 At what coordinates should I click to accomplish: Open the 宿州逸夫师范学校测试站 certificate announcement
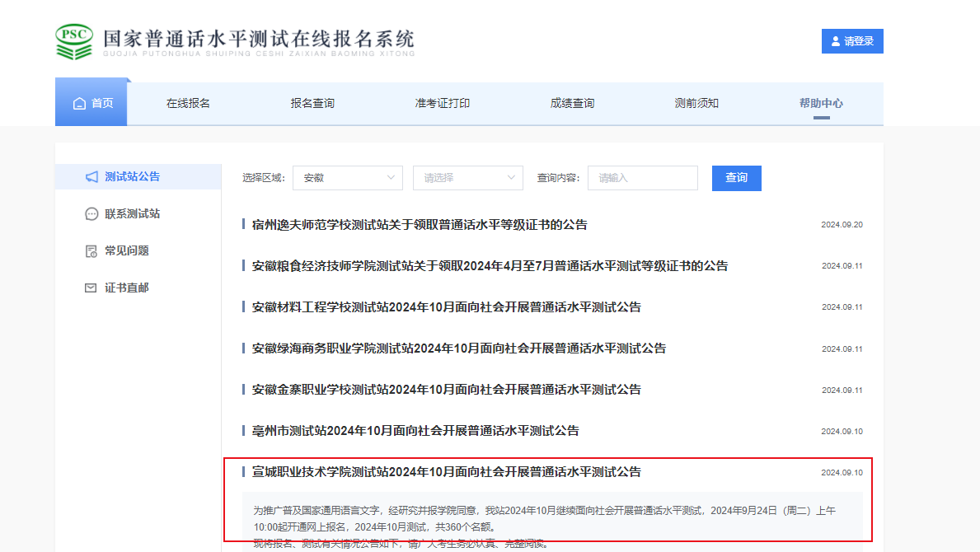pyautogui.click(x=420, y=225)
